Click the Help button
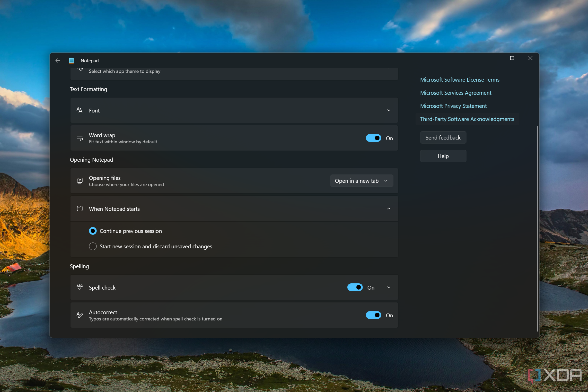588x392 pixels. point(442,156)
